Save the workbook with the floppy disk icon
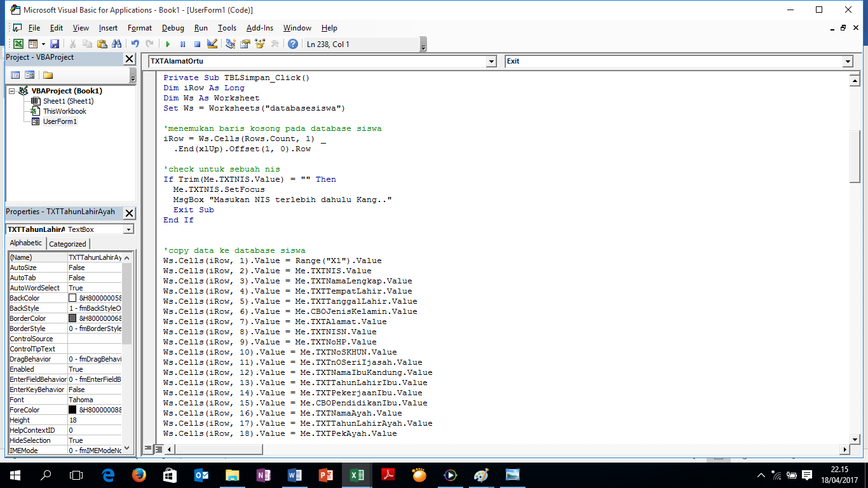 point(55,44)
